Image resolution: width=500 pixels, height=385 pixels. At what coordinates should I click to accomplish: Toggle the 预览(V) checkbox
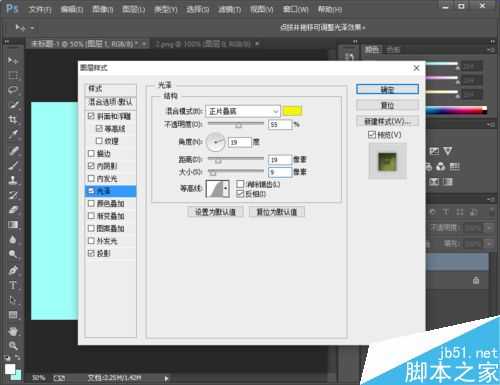[x=372, y=135]
